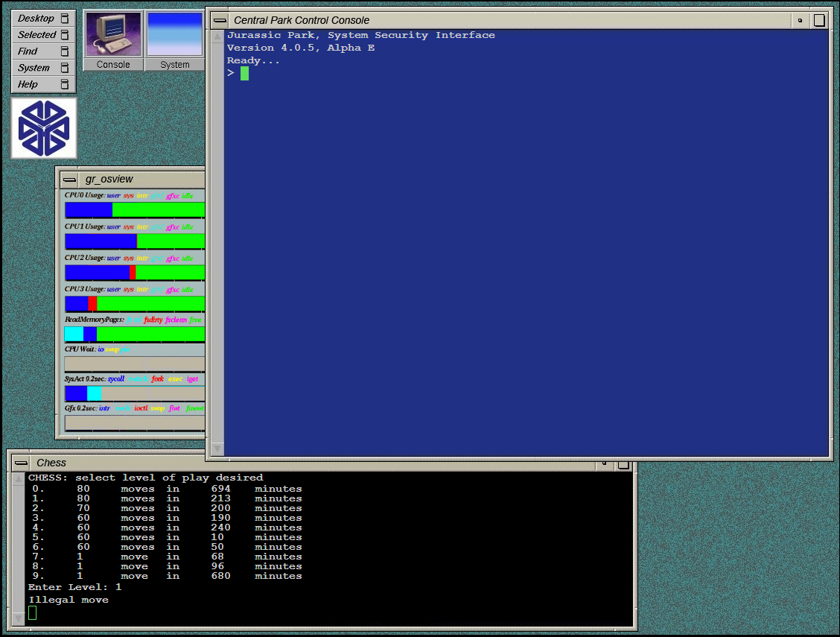Viewport: 840px width, 637px height.
Task: Click tear-off icon beside Desktop menu
Action: pyautogui.click(x=65, y=19)
